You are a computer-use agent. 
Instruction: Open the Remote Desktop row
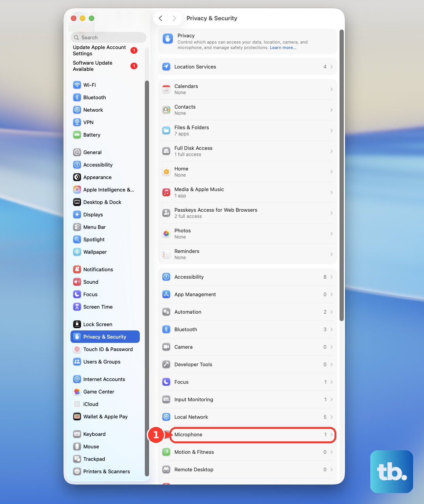click(x=247, y=469)
